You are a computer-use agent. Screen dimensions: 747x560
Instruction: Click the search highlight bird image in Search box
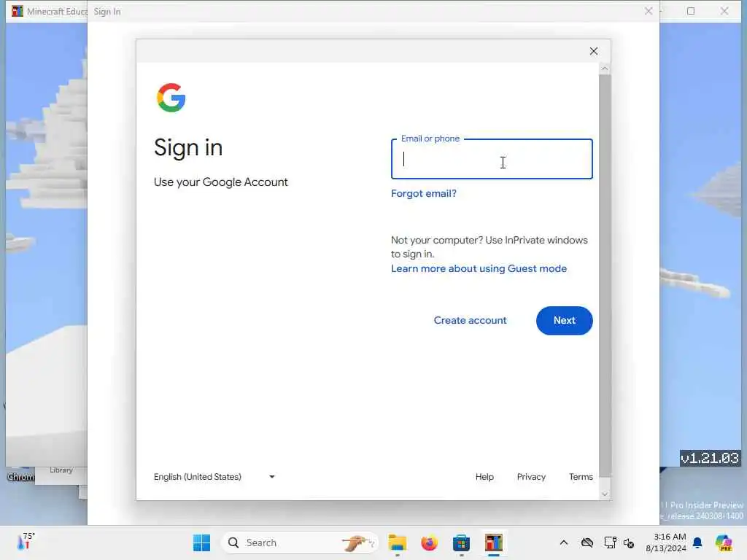(x=358, y=542)
